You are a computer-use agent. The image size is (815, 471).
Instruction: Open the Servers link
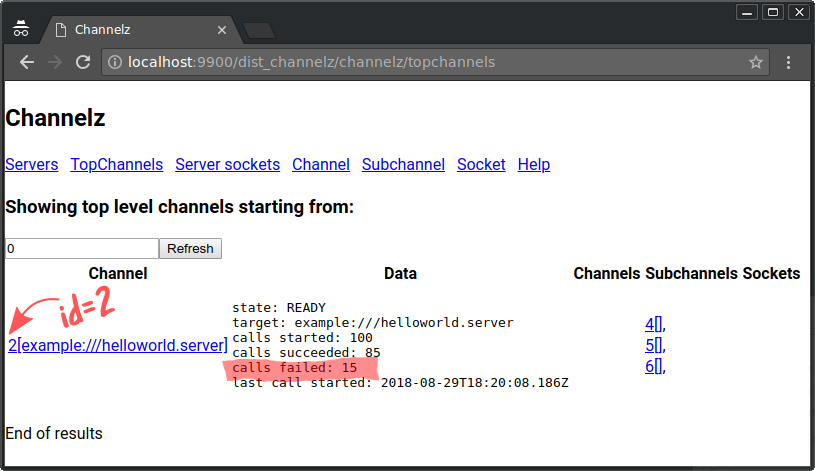31,164
